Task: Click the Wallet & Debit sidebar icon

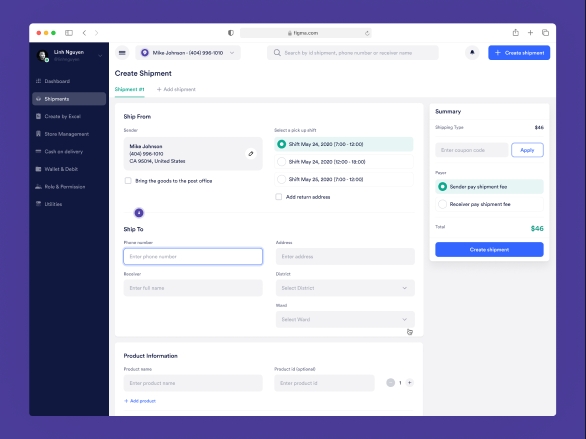Action: pyautogui.click(x=38, y=169)
